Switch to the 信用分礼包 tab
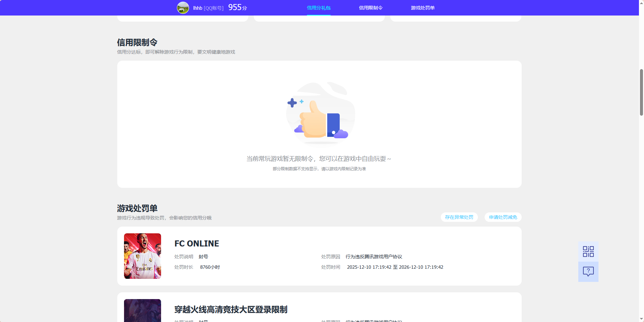This screenshot has height=322, width=644. (319, 8)
